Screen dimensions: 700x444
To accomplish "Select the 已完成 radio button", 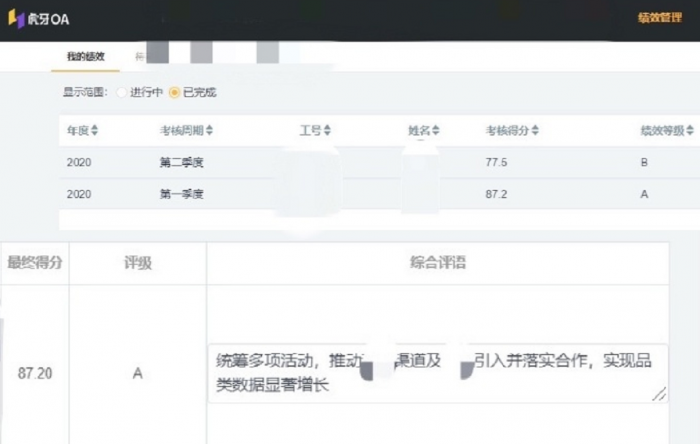I will [x=174, y=92].
